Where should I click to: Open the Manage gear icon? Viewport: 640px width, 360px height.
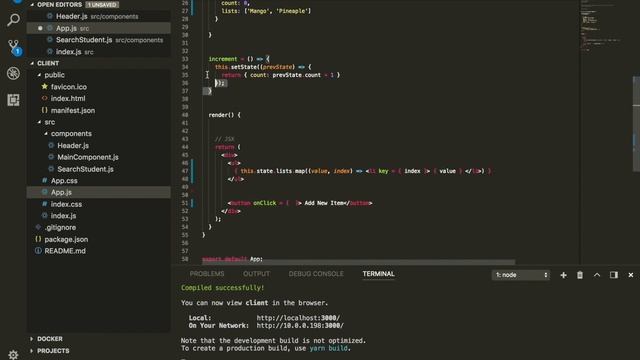click(x=13, y=355)
